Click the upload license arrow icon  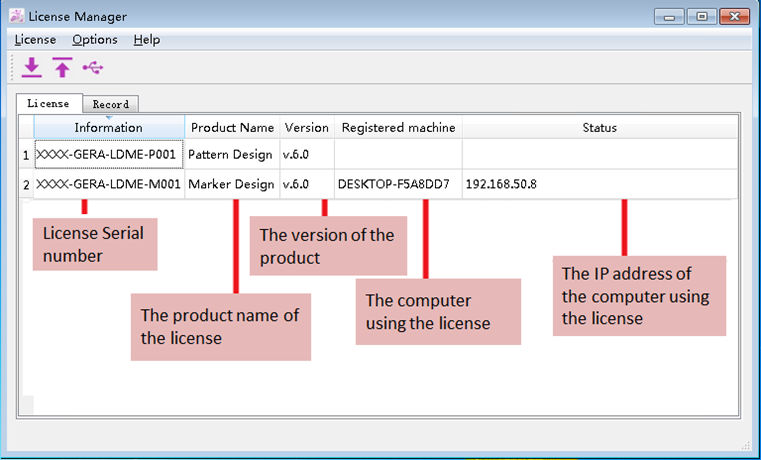(x=62, y=68)
